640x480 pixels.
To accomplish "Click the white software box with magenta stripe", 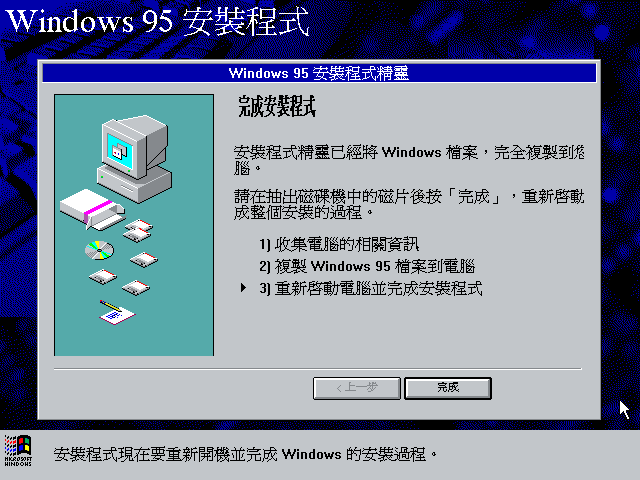I will (92, 209).
